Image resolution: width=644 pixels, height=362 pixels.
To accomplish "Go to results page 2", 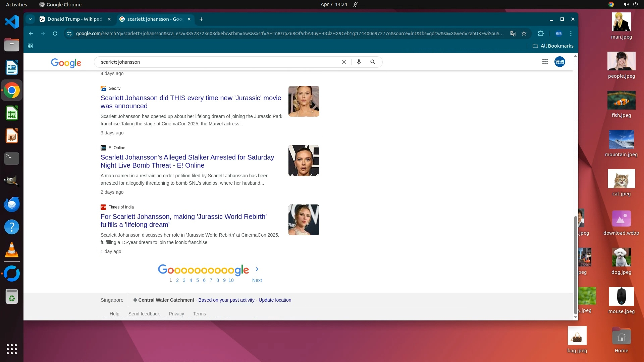I will pos(177,280).
